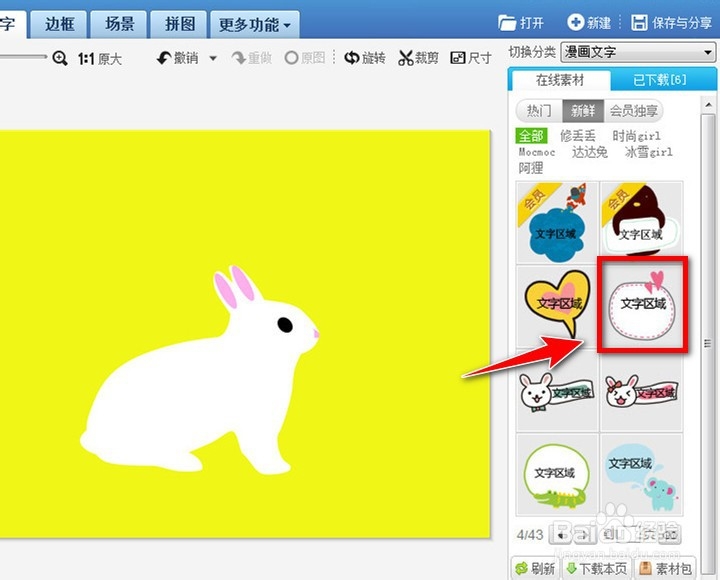The width and height of the screenshot is (720, 580).
Task: Pick the chocolate pudding text bubble
Action: pos(641,222)
